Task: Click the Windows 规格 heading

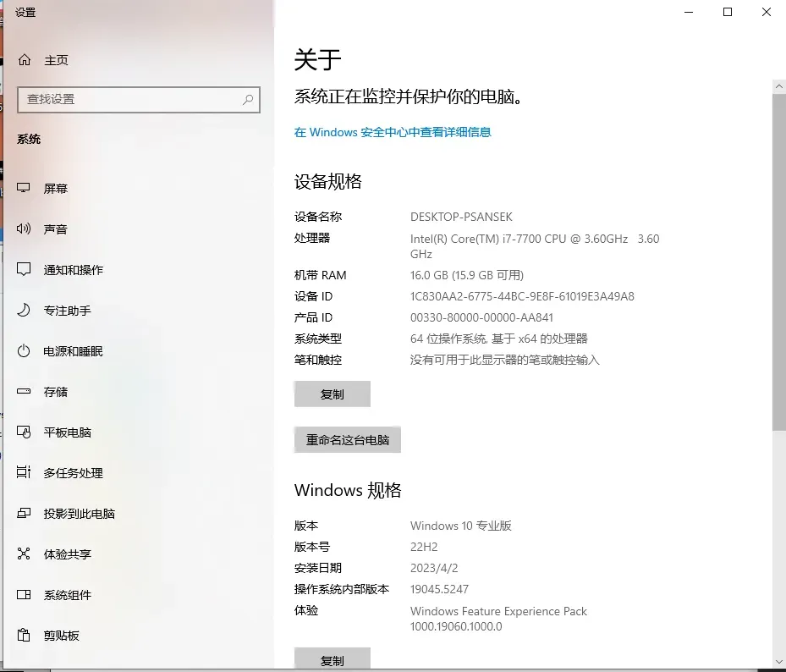Action: (x=348, y=490)
